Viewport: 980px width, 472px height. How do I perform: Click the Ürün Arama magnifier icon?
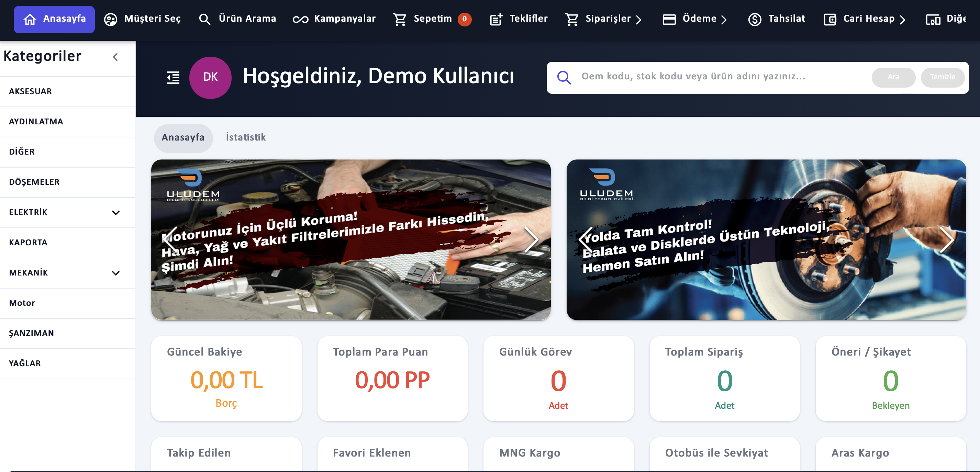coord(205,19)
